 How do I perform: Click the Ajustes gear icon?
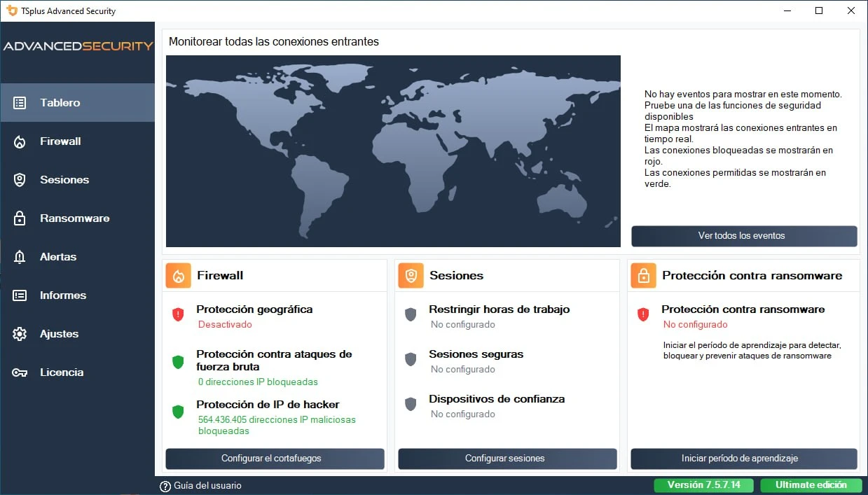[20, 334]
